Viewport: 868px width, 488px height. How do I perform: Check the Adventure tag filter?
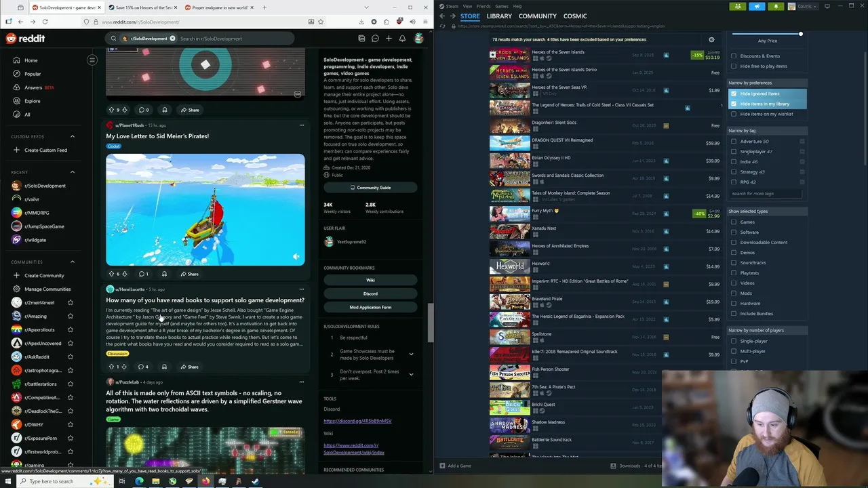tap(734, 142)
